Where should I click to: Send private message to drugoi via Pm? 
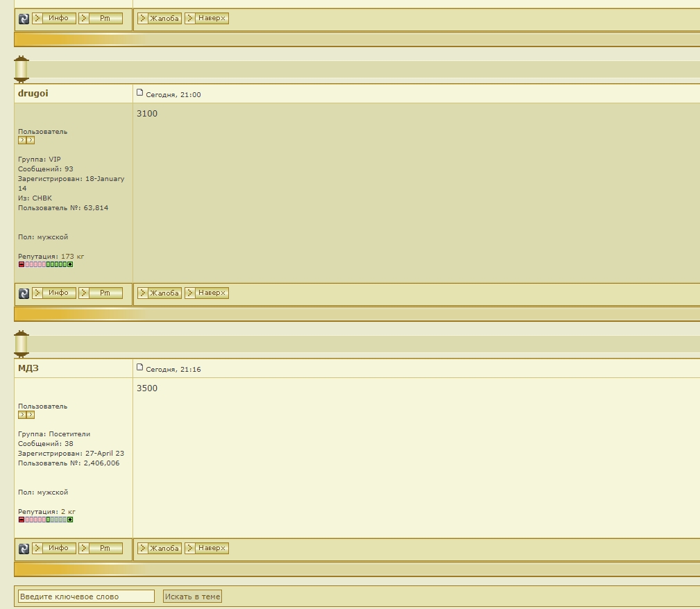[x=101, y=293]
